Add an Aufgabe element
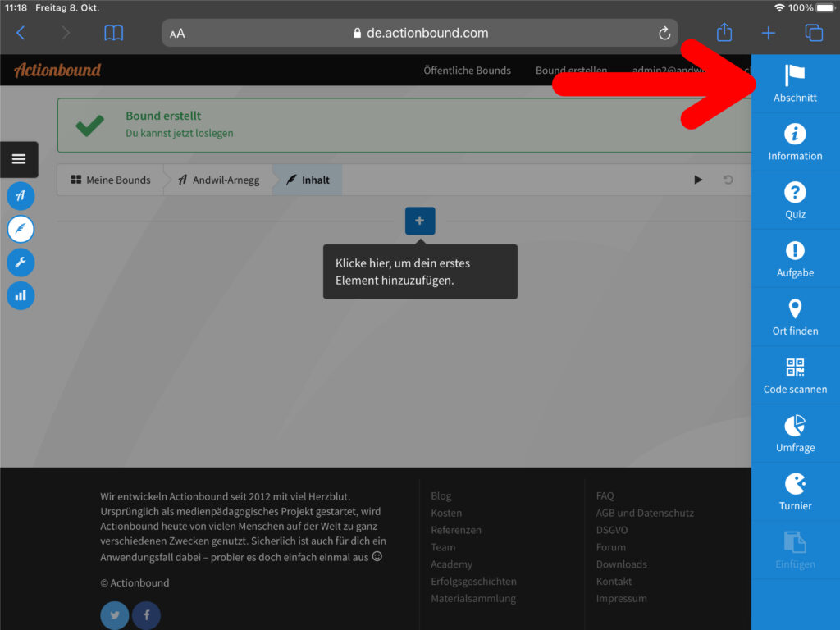The image size is (840, 630). (x=795, y=259)
